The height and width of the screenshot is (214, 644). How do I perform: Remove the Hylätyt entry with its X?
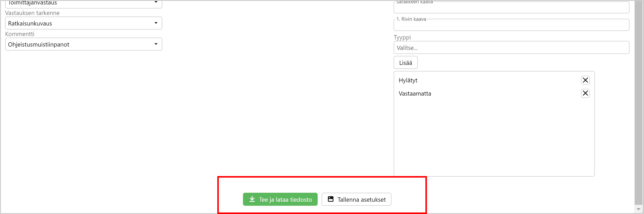click(x=585, y=80)
